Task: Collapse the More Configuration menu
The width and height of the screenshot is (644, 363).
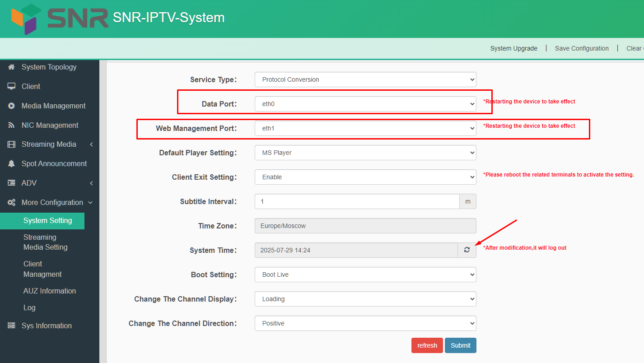Action: (52, 202)
